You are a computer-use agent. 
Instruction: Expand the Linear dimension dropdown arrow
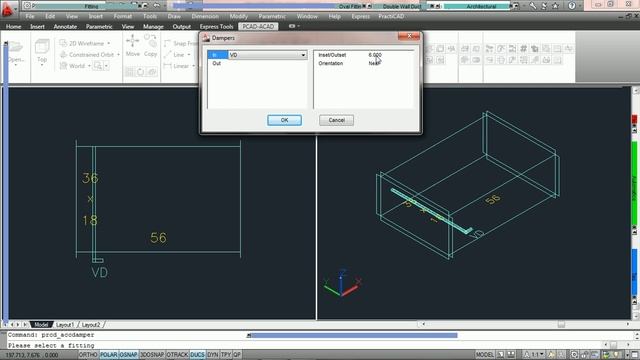(193, 66)
